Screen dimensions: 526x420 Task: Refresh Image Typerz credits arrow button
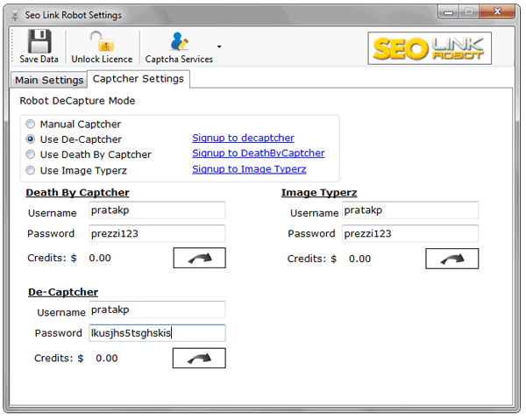[451, 258]
